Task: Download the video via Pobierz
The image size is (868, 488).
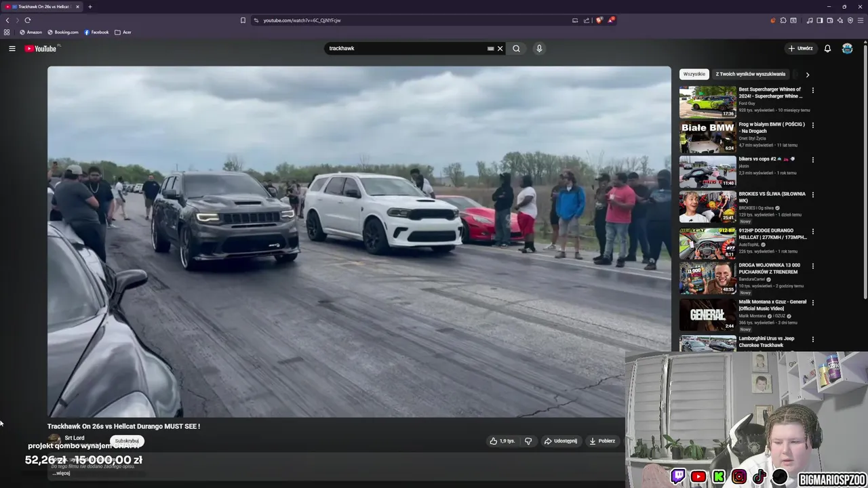Action: tap(602, 441)
